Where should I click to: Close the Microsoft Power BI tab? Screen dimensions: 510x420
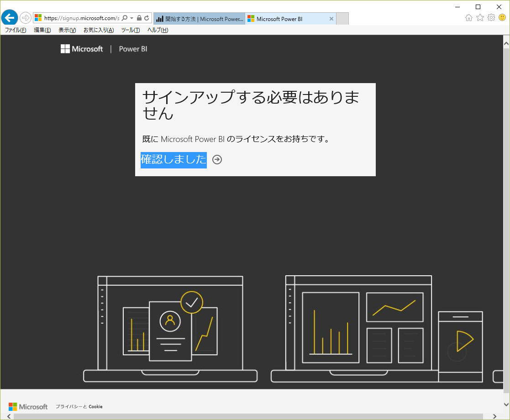[x=331, y=19]
